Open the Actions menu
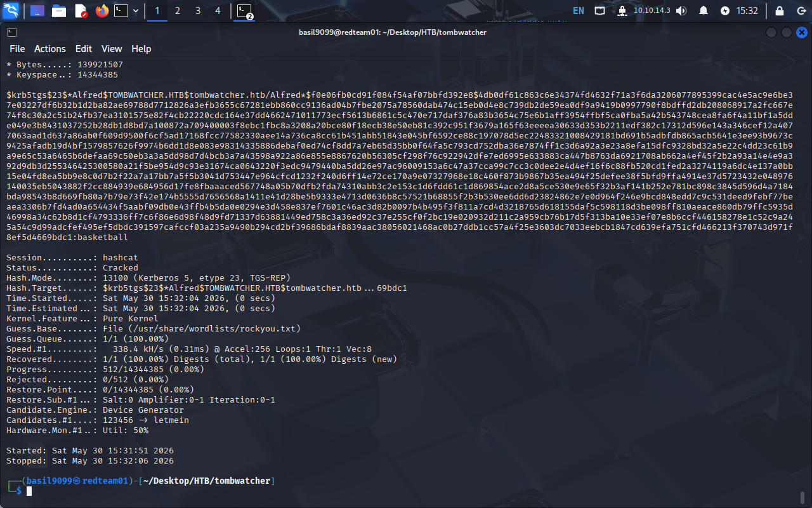812x508 pixels. coord(50,49)
